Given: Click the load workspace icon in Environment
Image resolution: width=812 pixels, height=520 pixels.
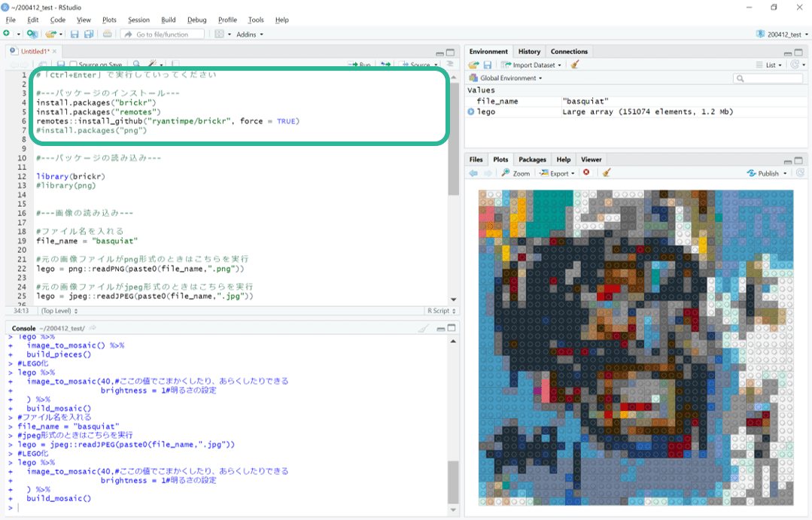Looking at the screenshot, I should pos(474,65).
